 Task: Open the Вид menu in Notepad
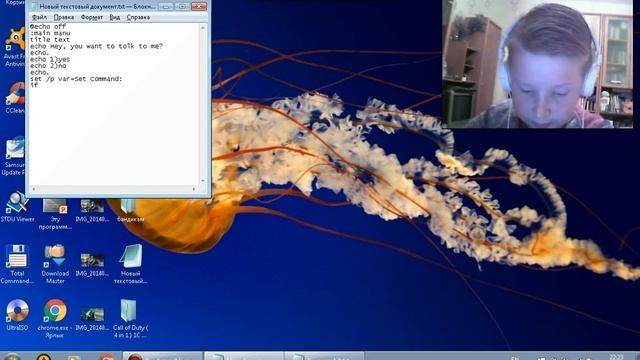click(x=115, y=17)
